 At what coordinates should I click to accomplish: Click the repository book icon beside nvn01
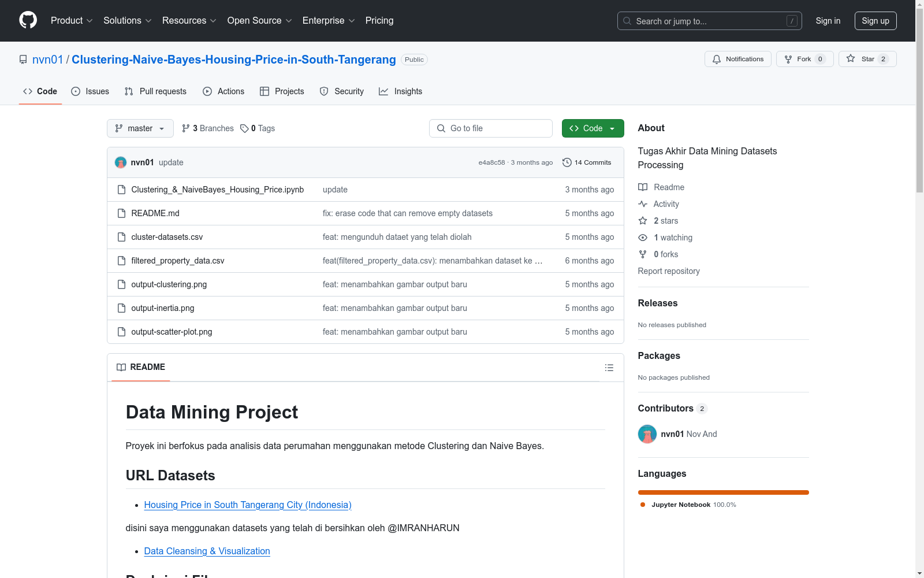(x=23, y=60)
